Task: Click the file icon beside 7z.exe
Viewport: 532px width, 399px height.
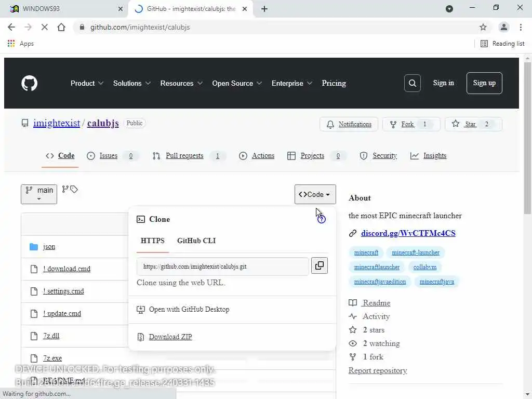Action: tap(34, 358)
